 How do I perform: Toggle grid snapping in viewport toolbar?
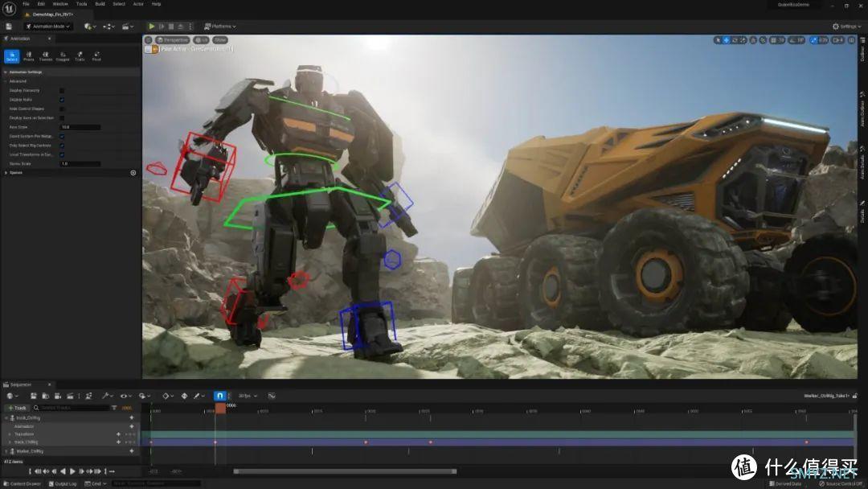[774, 40]
